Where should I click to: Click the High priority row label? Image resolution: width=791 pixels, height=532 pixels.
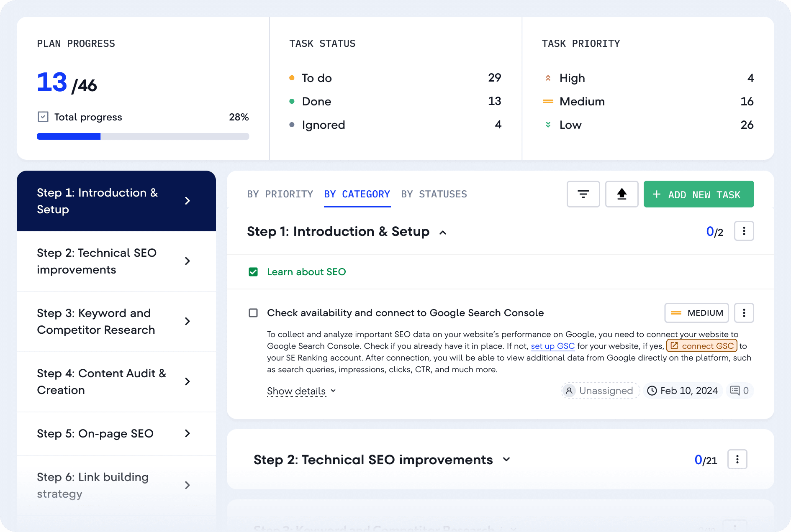(572, 78)
